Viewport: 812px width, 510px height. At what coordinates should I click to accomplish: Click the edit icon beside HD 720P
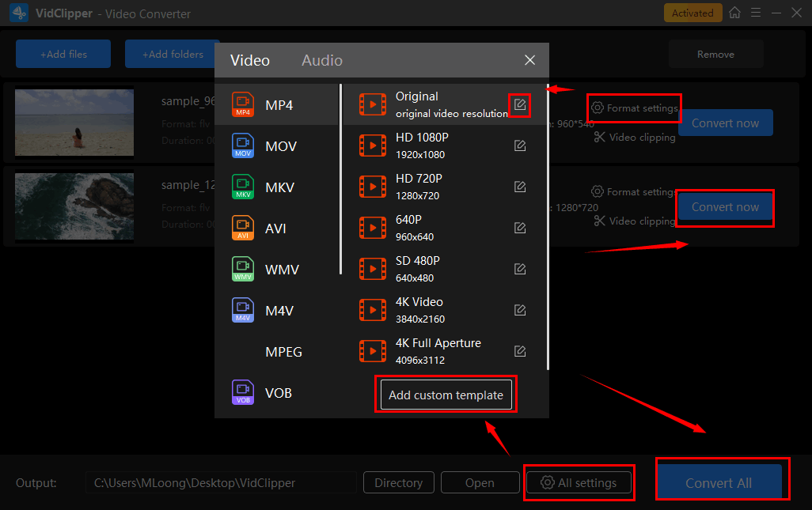[520, 187]
